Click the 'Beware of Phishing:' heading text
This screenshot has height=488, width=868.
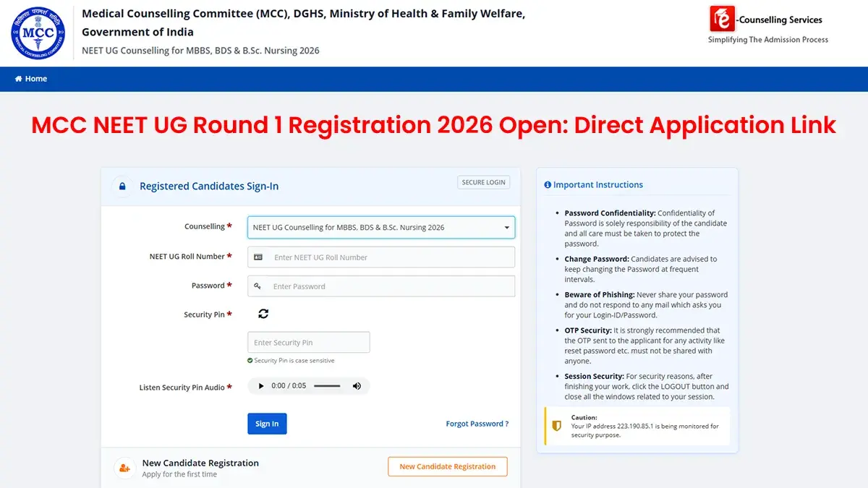(600, 295)
